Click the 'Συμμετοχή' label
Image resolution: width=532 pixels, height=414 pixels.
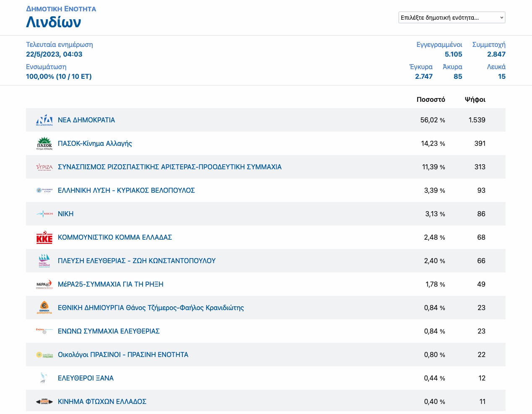489,44
